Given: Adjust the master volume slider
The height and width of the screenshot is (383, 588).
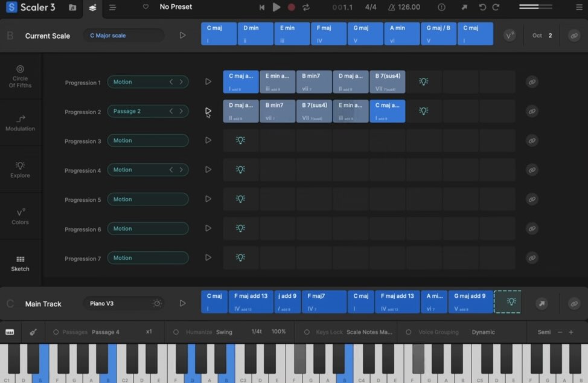Looking at the screenshot, I should point(535,7).
